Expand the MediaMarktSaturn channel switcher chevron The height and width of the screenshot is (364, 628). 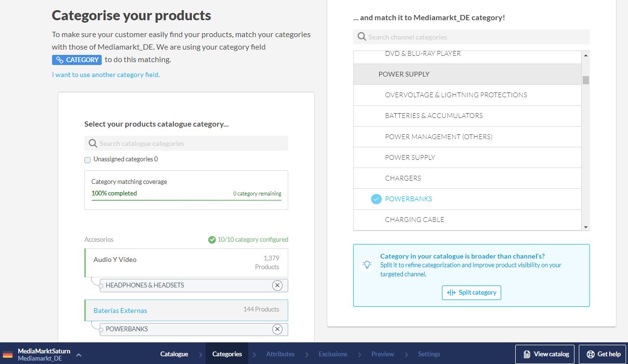(79, 354)
